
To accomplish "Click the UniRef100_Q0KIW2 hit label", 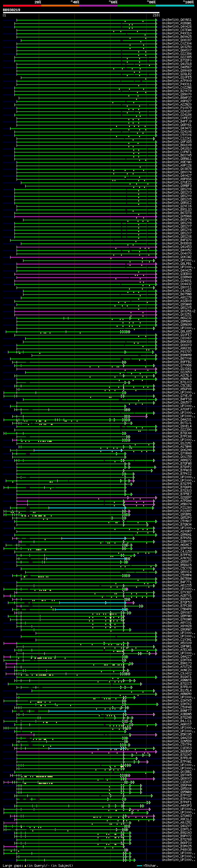I will (x=176, y=257).
